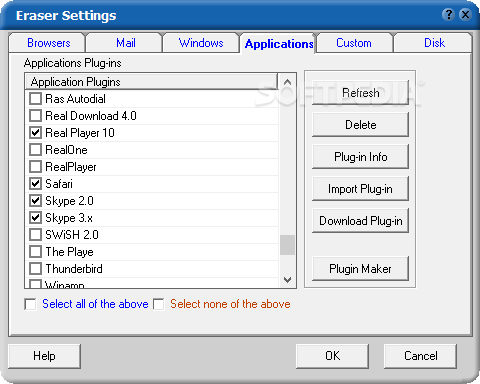Uncheck the Skype 3.x plugin

click(35, 218)
